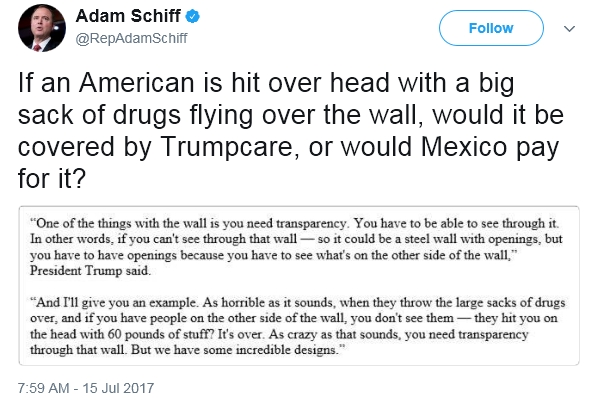Click "President Trump said." in the attached image

90,271
